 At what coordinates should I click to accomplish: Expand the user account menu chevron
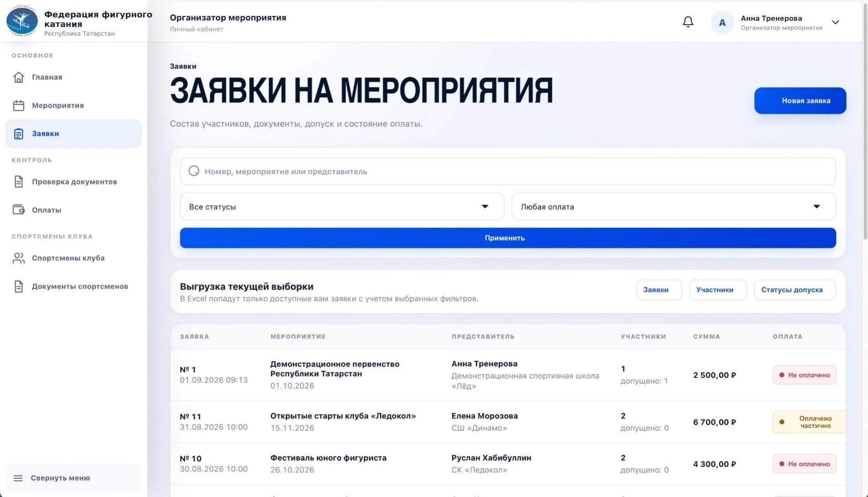pyautogui.click(x=836, y=22)
